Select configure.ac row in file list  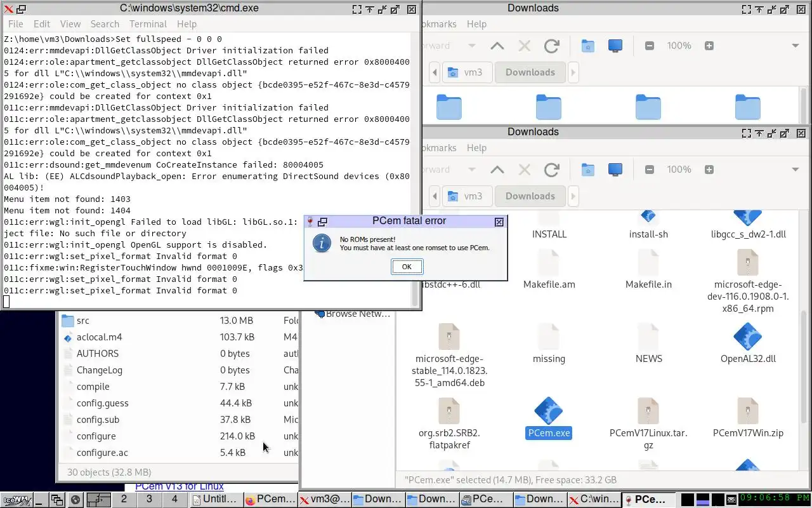click(x=179, y=453)
